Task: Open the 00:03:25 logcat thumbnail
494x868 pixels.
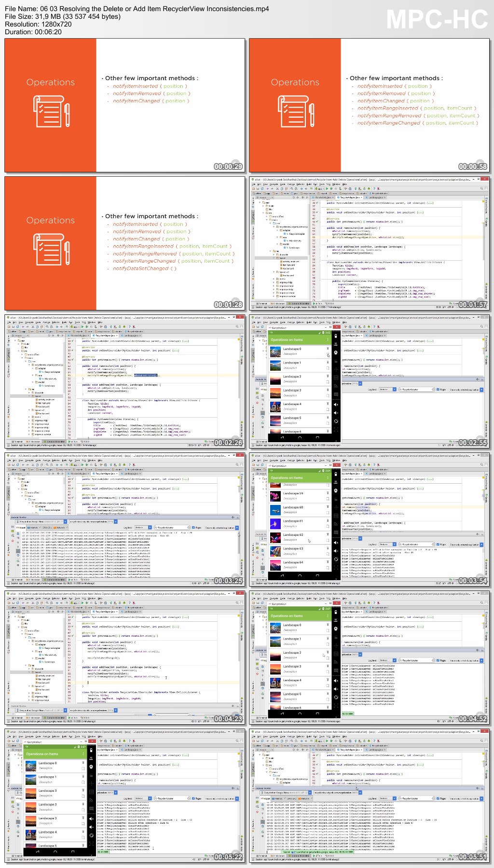Action: 125,519
